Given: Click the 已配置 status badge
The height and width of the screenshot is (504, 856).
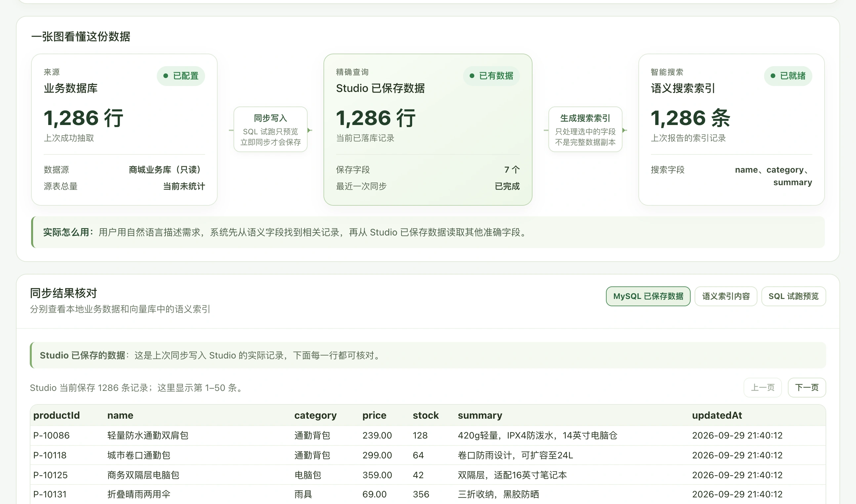Looking at the screenshot, I should click(181, 76).
